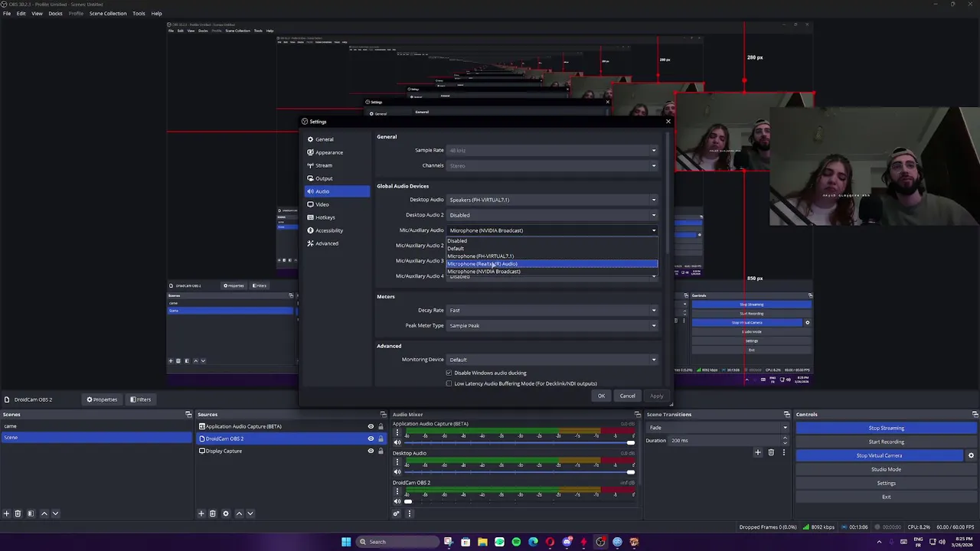Viewport: 980px width, 551px height.
Task: Choose Microphone (Realtek(R) Audio) option
Action: click(x=552, y=264)
